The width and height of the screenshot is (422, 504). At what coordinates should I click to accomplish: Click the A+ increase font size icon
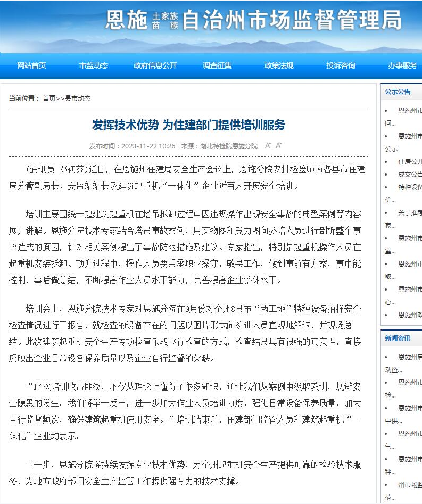coord(268,145)
